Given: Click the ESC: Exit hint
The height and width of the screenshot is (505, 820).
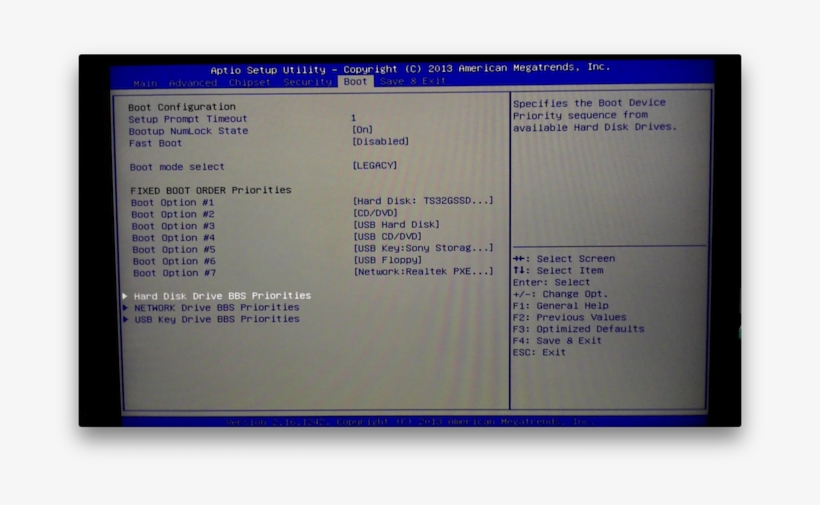Looking at the screenshot, I should [x=539, y=352].
